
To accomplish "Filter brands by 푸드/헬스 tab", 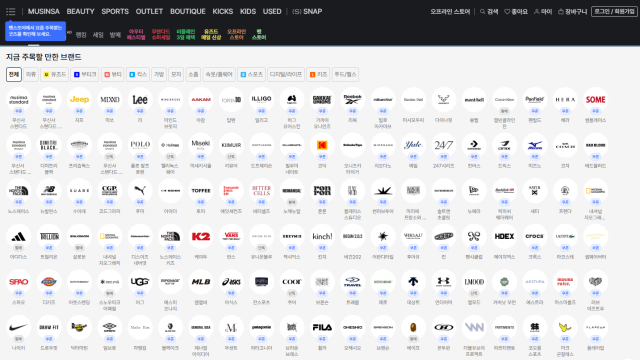I will (x=345, y=74).
